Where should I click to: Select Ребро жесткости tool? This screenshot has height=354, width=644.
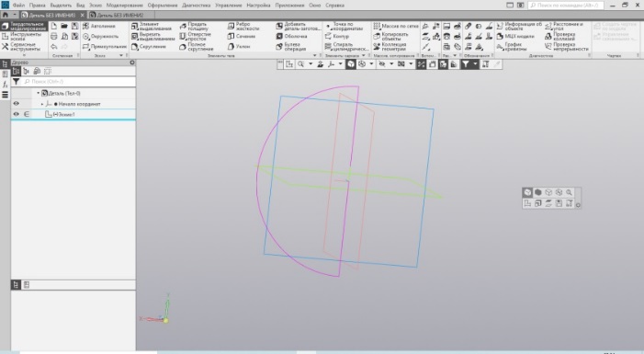pos(243,27)
